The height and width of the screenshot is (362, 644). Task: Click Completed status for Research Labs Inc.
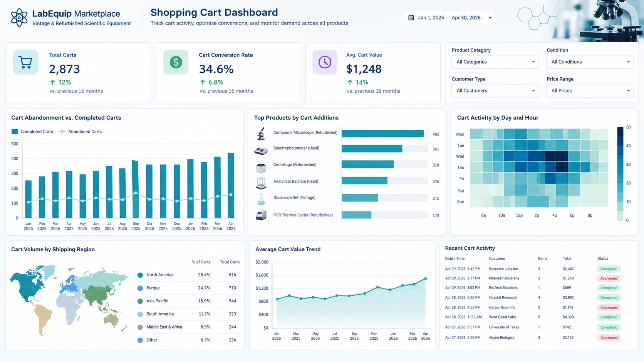point(609,269)
